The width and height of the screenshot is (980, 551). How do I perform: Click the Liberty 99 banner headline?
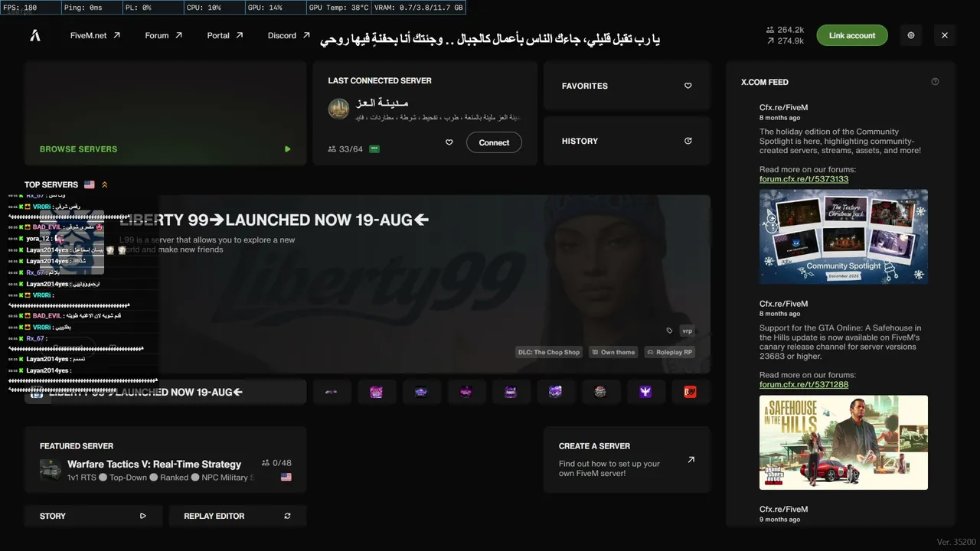click(x=274, y=220)
